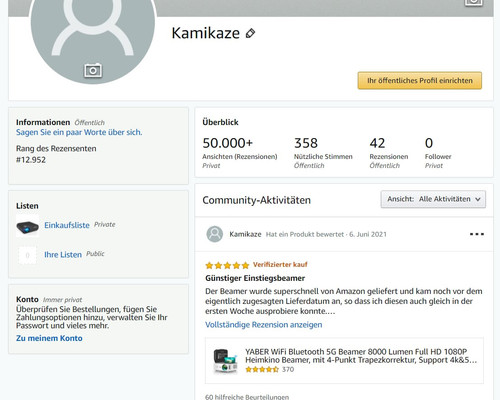Click the empty Ihre Listen placeholder icon
The width and height of the screenshot is (500, 400).
pyautogui.click(x=27, y=255)
